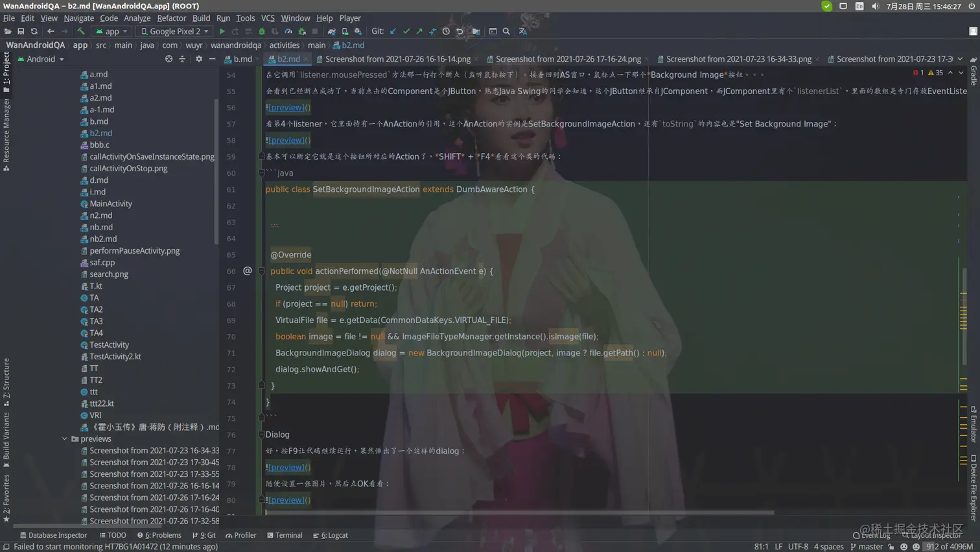Open the 4 spaces indent selector
Image resolution: width=980 pixels, height=552 pixels.
pyautogui.click(x=829, y=547)
